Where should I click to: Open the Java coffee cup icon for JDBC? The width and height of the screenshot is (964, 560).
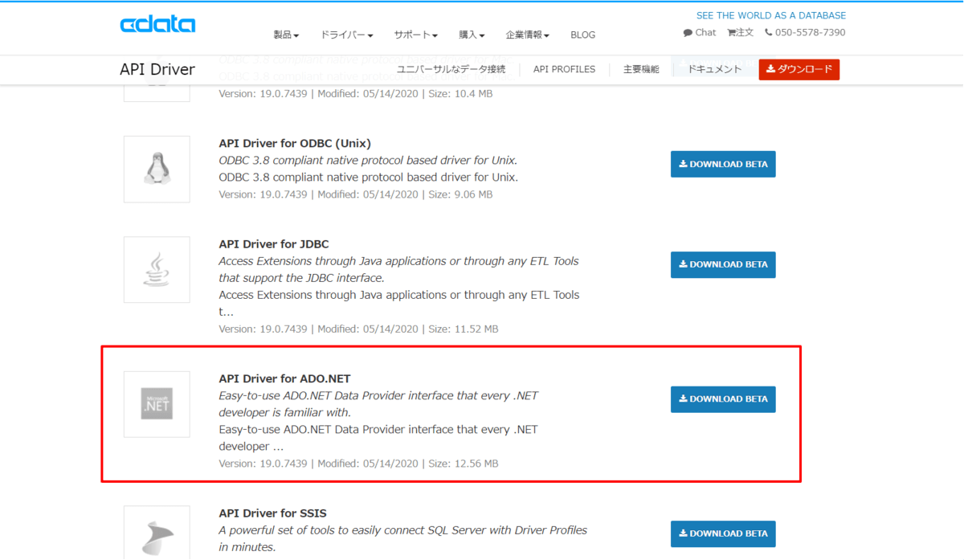(x=157, y=269)
